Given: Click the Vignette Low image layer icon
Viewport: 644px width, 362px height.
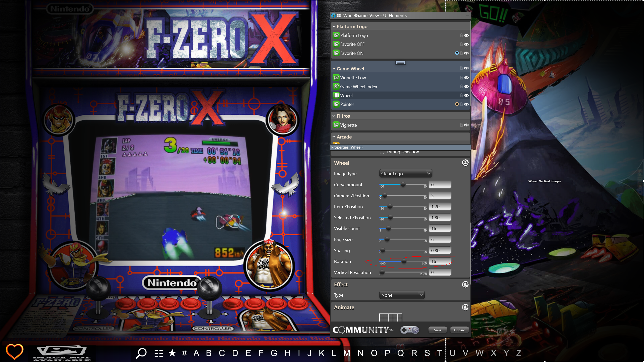Looking at the screenshot, I should point(336,77).
